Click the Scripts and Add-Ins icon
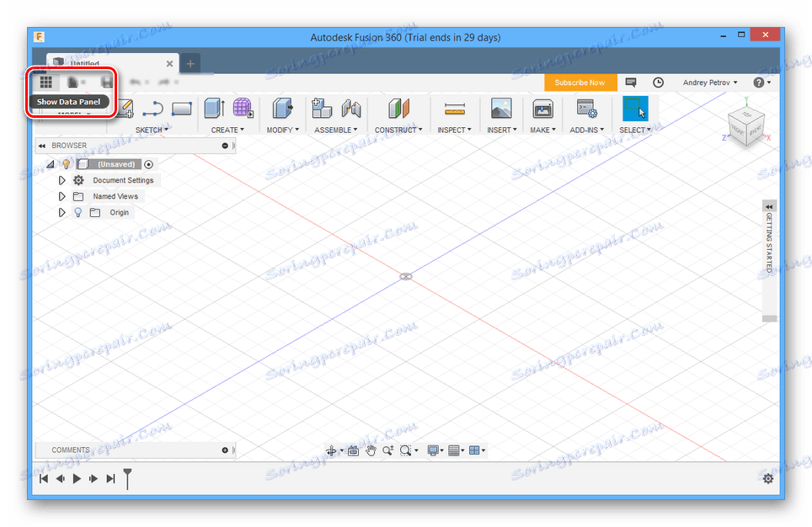 (587, 109)
